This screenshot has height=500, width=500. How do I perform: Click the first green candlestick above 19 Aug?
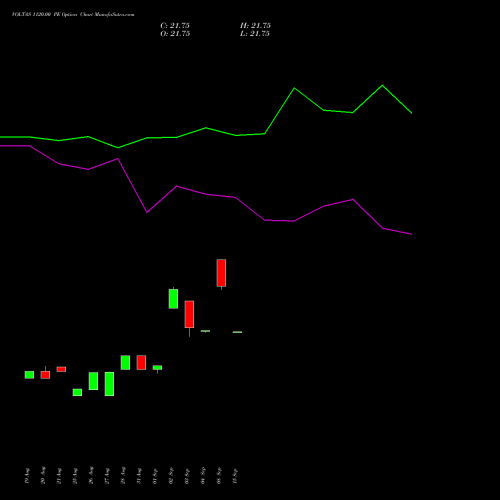click(29, 375)
